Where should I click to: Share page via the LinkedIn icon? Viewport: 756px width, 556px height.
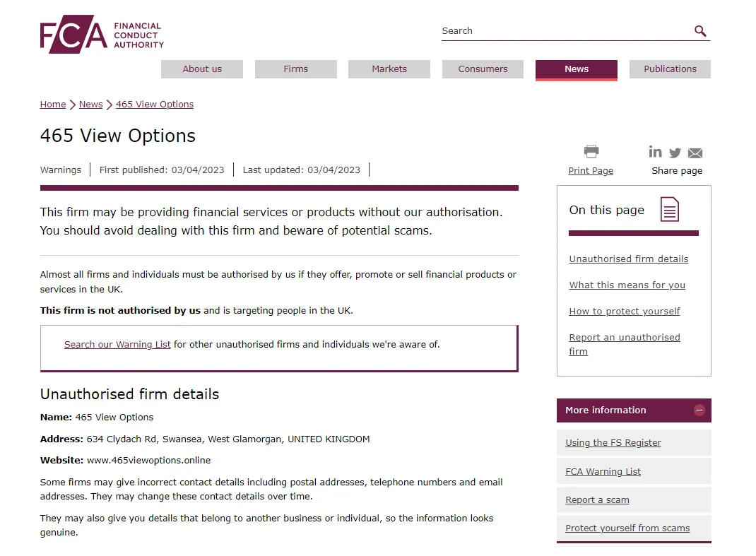(655, 152)
